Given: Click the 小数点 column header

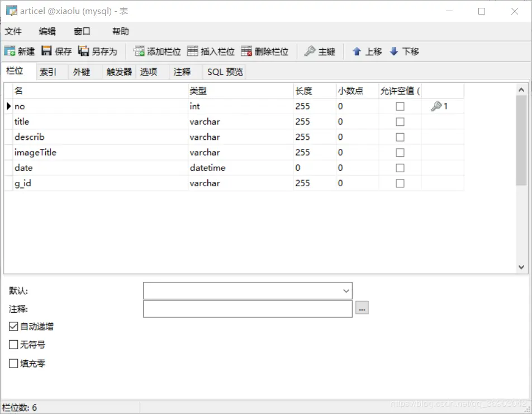Looking at the screenshot, I should [357, 91].
